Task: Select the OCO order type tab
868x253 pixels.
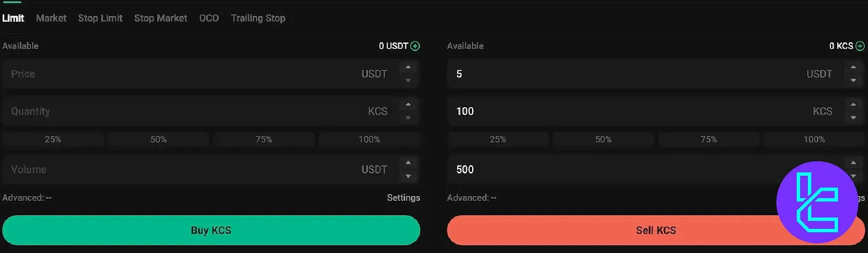Action: [209, 18]
